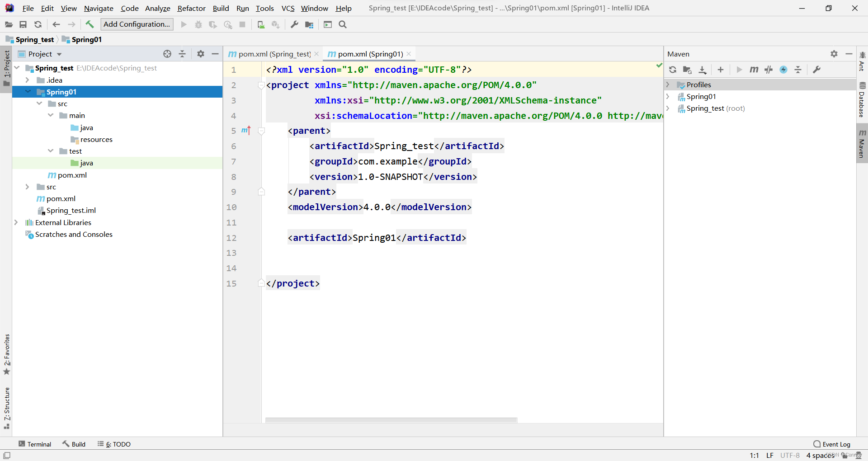This screenshot has width=868, height=461.
Task: Collapse the Spring01 module folder
Action: 28,92
